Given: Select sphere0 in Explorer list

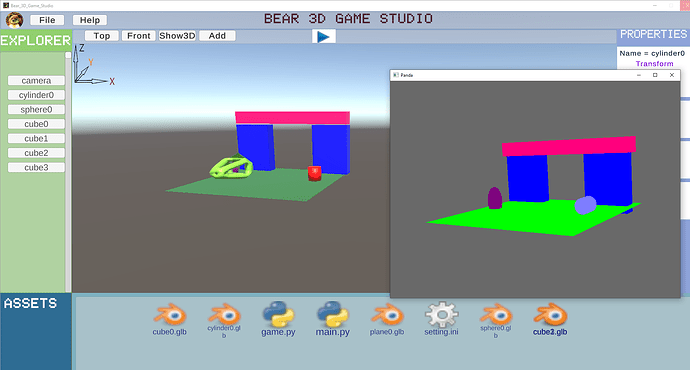Looking at the screenshot, I should (x=37, y=110).
